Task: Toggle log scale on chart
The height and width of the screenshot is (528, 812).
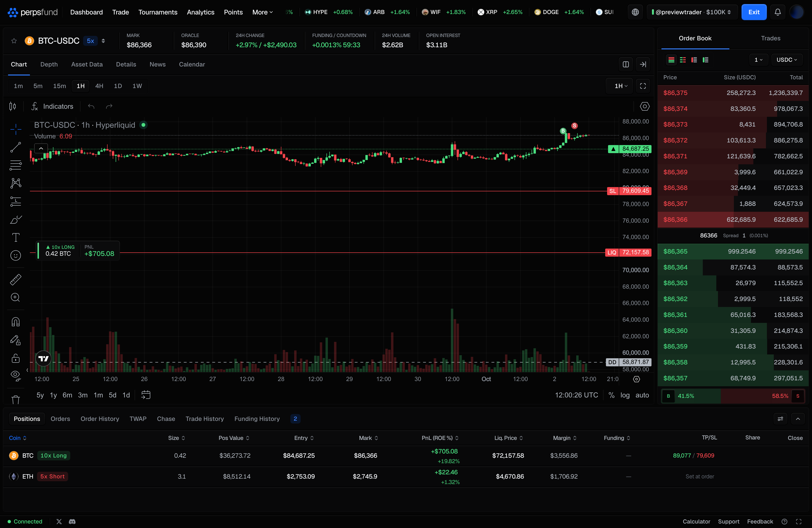Action: [625, 395]
